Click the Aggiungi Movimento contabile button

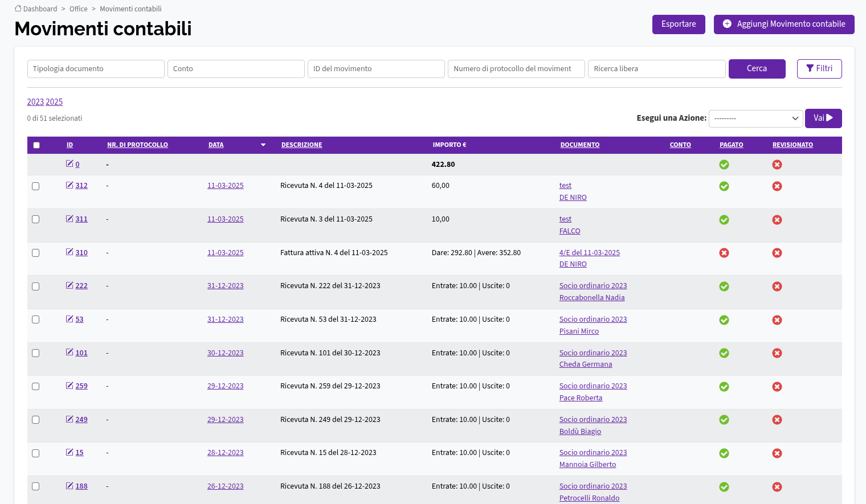point(784,24)
